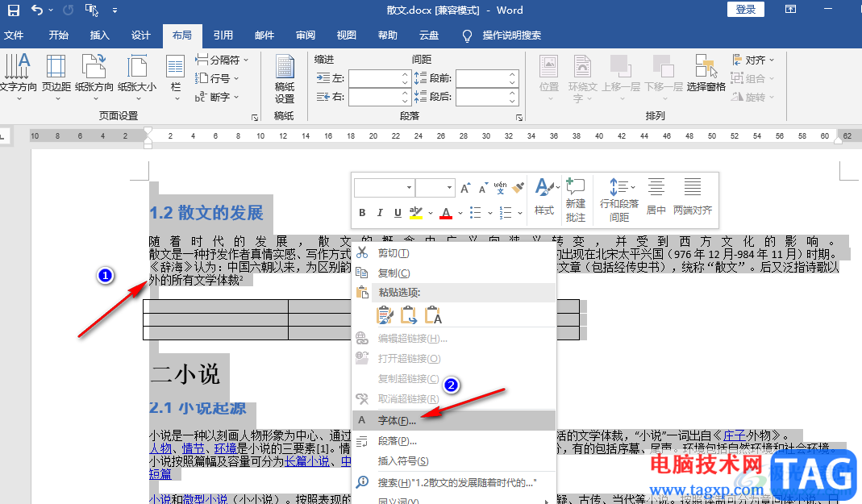Image resolution: width=862 pixels, height=504 pixels.
Task: Click the Center (居中) alignment icon
Action: pos(656,196)
